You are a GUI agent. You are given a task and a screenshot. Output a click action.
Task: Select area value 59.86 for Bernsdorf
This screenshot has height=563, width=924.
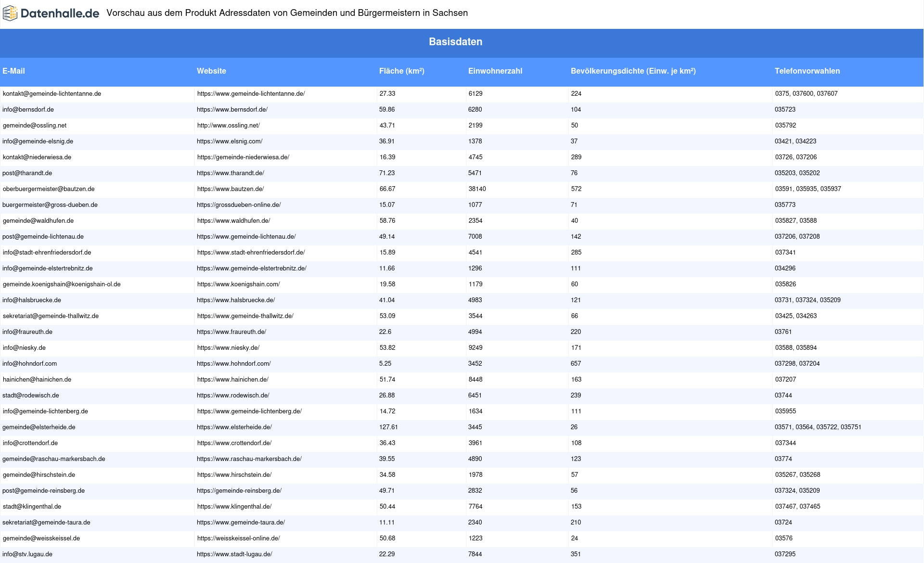pyautogui.click(x=387, y=110)
